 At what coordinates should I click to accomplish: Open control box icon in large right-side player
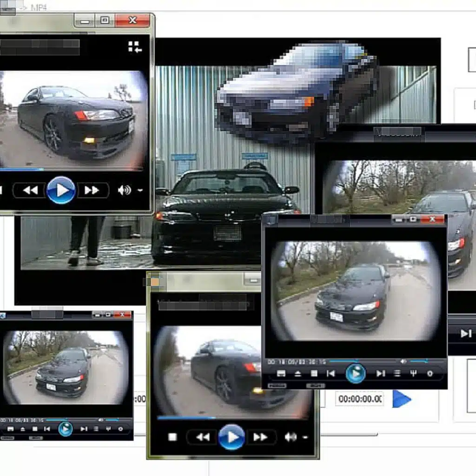413,373
